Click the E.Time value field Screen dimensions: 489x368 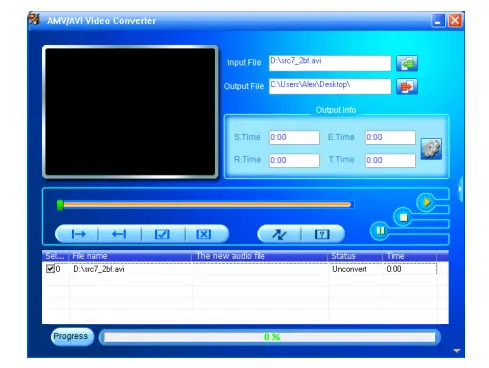tap(390, 137)
